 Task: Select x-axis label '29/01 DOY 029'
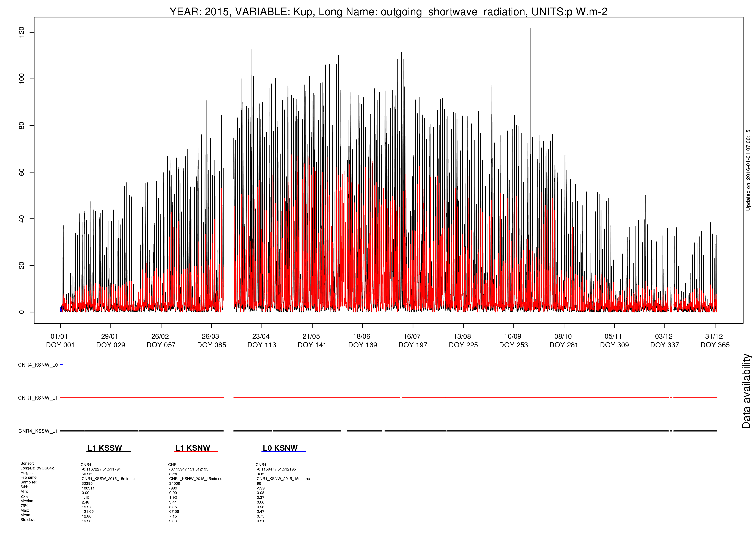click(111, 341)
